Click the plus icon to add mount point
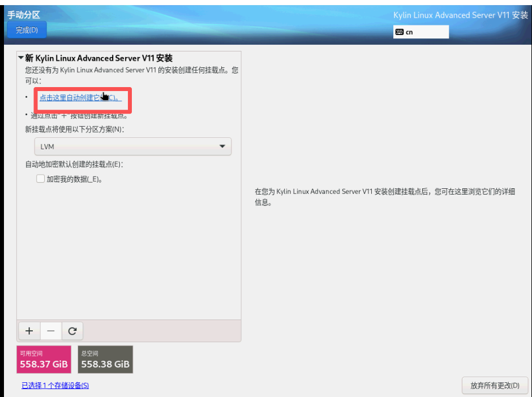 coord(29,331)
